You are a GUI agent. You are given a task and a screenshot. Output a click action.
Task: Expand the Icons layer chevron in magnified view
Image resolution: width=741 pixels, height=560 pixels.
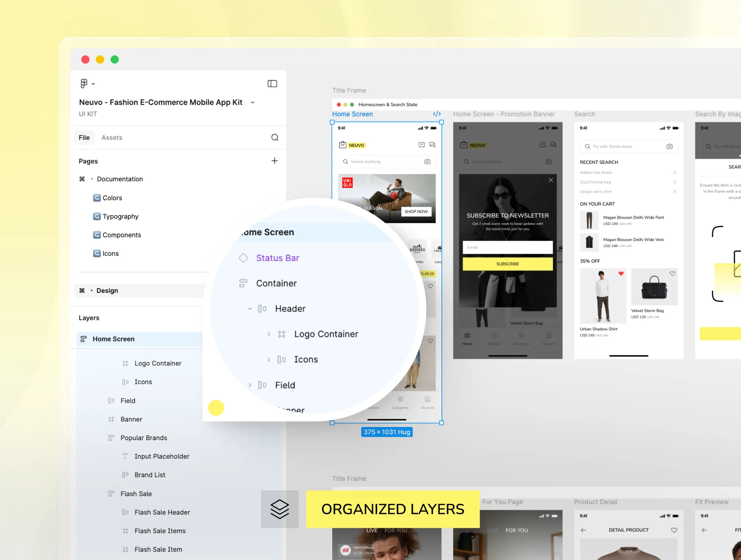pyautogui.click(x=269, y=359)
